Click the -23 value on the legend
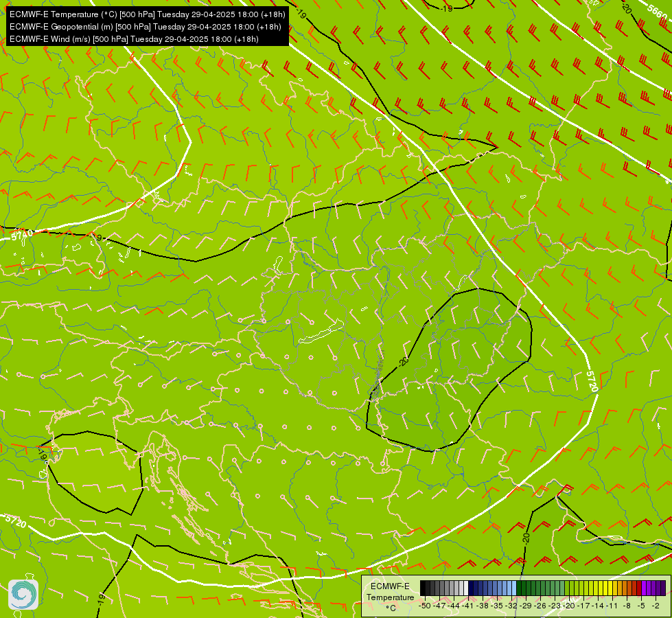Screen dimensions: 672x618 (555, 606)
